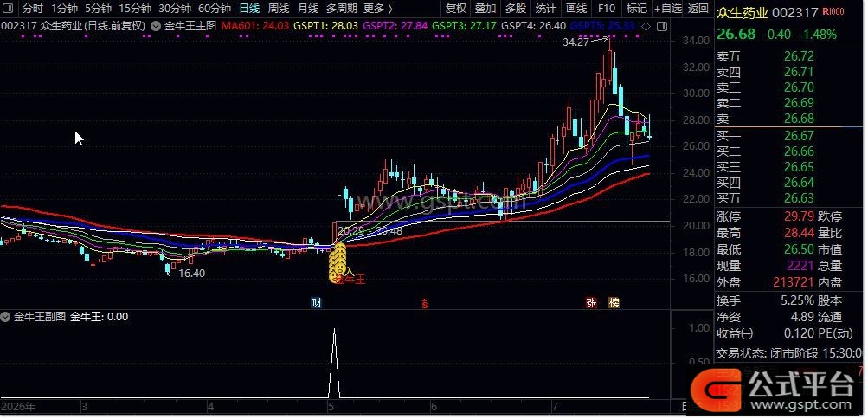Screen dimensions: 868x419
Task: Switch to 月线 monthly chart
Action: (308, 9)
